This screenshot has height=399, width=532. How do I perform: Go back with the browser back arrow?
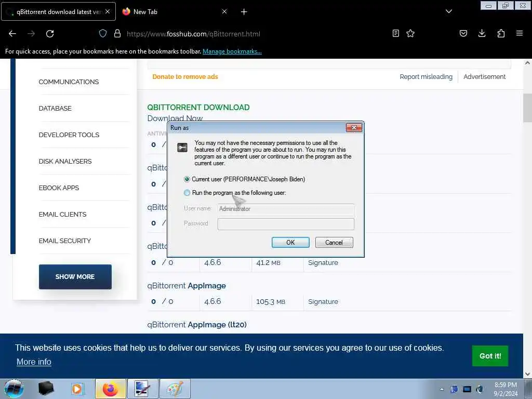12,34
